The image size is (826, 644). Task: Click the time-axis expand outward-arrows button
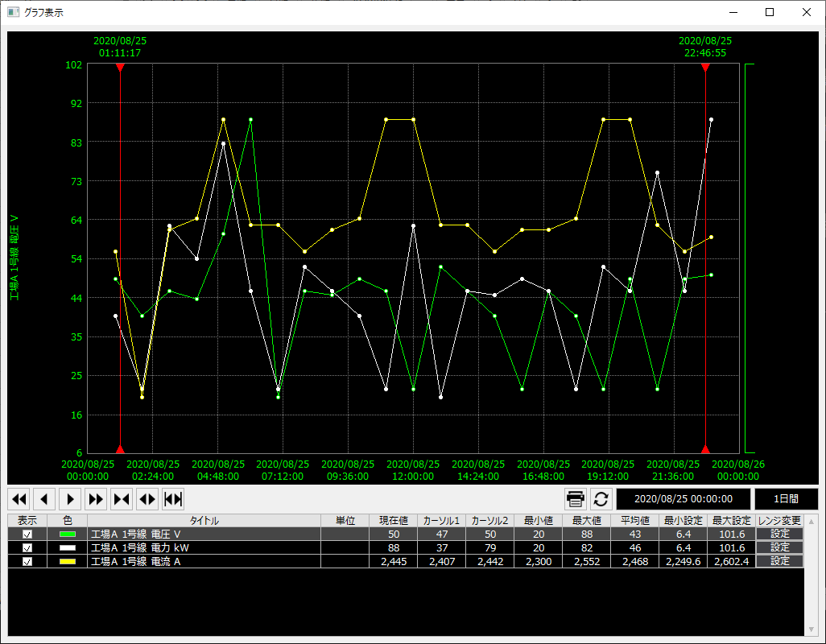coord(147,499)
